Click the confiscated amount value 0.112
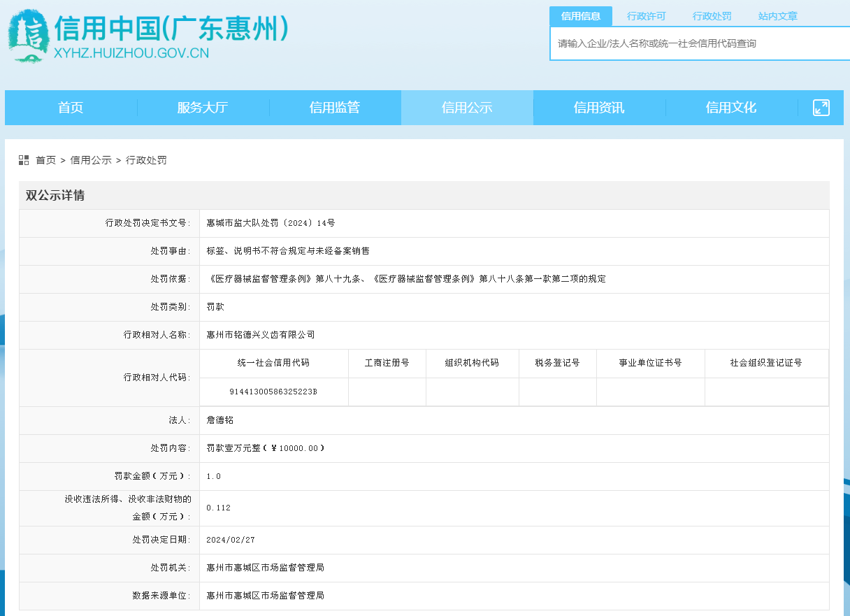The width and height of the screenshot is (850, 616). point(219,508)
